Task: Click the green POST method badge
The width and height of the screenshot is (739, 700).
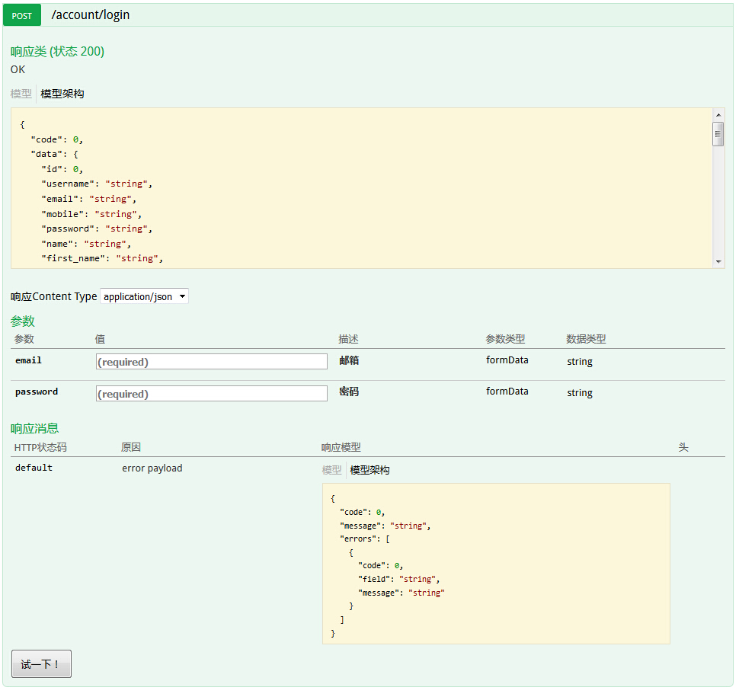Action: coord(22,15)
